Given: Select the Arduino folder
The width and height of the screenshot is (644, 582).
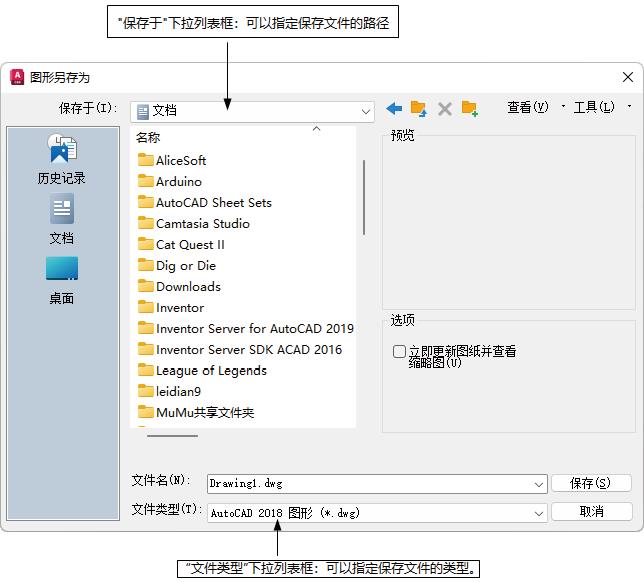Looking at the screenshot, I should [170, 181].
